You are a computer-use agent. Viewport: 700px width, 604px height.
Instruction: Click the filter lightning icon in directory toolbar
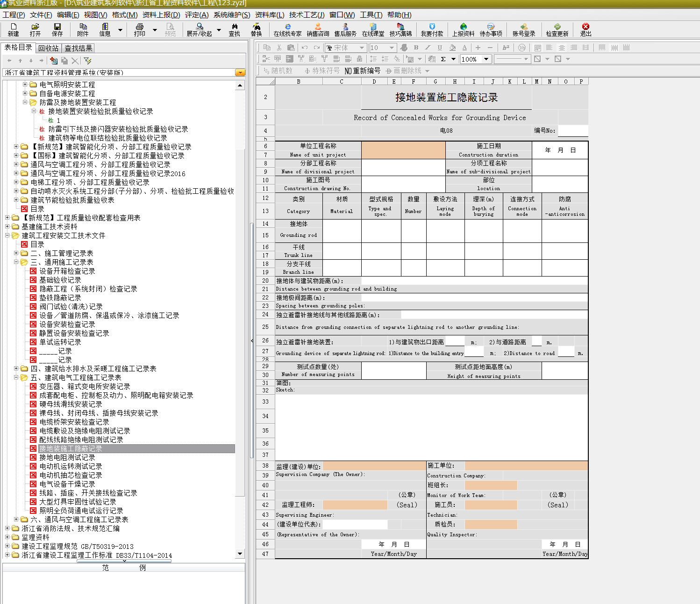click(87, 61)
